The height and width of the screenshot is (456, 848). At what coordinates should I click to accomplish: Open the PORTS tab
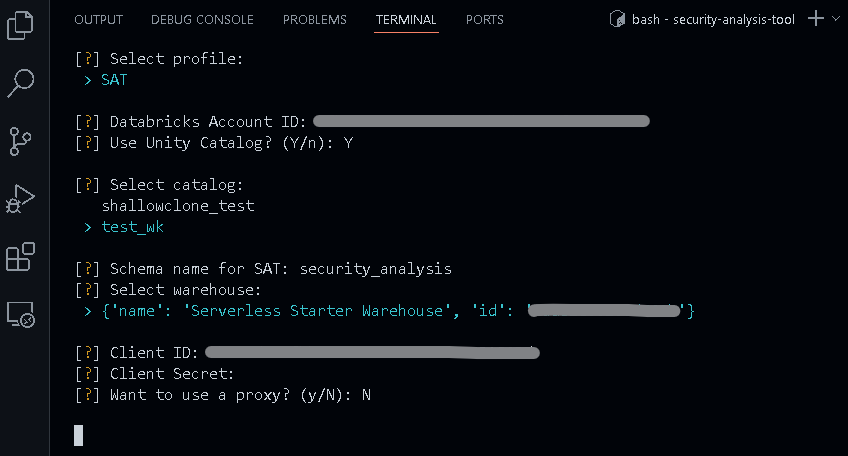485,20
